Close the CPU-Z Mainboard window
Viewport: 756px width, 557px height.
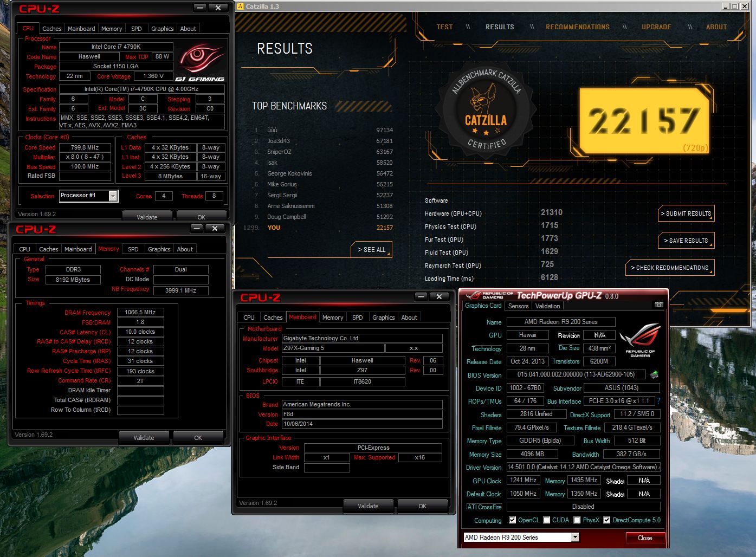tap(439, 296)
